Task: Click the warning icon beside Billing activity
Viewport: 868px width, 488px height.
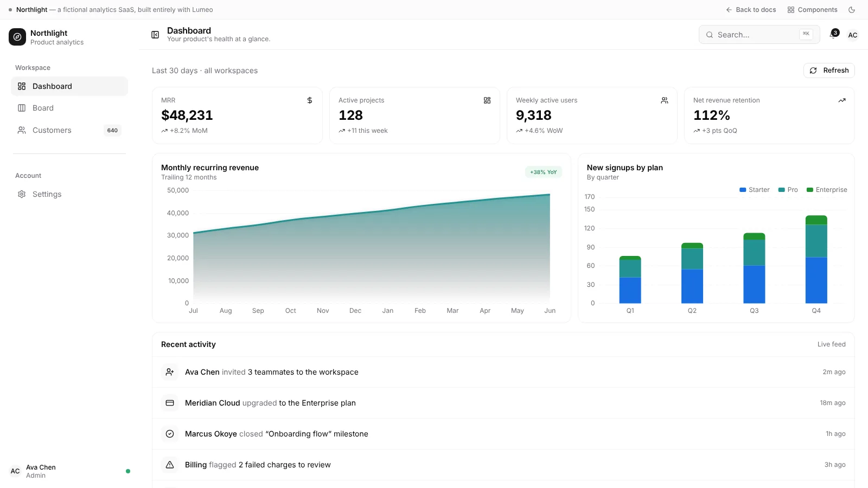Action: click(x=170, y=465)
